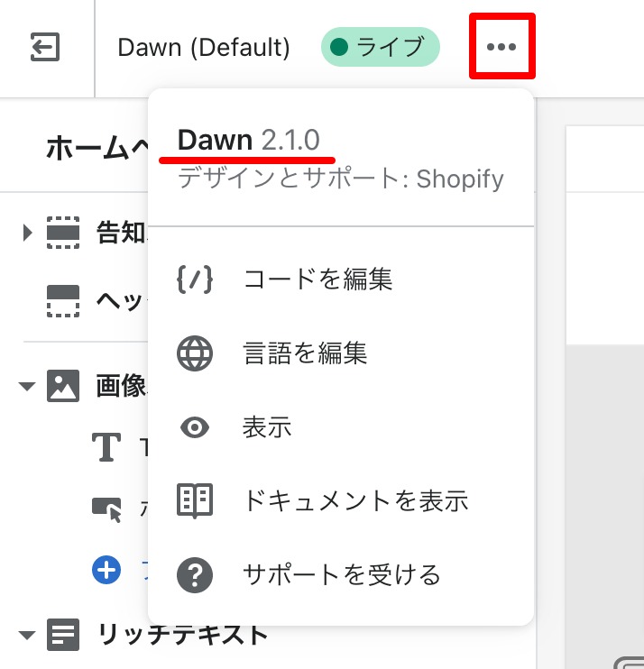644x669 pixels.
Task: Open the three-dot theme actions menu
Action: tap(501, 47)
